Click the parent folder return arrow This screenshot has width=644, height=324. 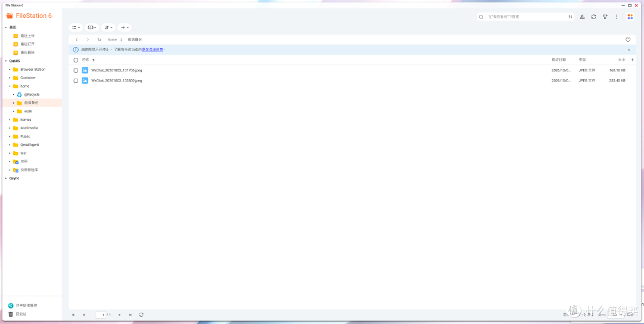pos(99,40)
